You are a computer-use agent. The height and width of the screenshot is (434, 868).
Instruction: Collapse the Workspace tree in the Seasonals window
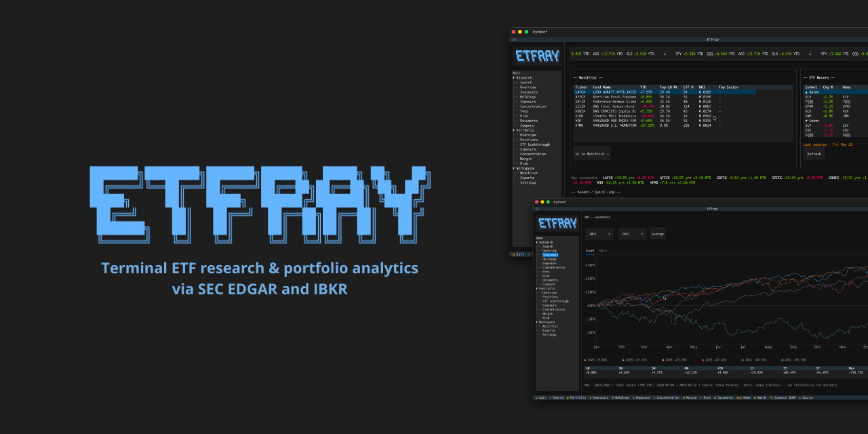pos(536,322)
